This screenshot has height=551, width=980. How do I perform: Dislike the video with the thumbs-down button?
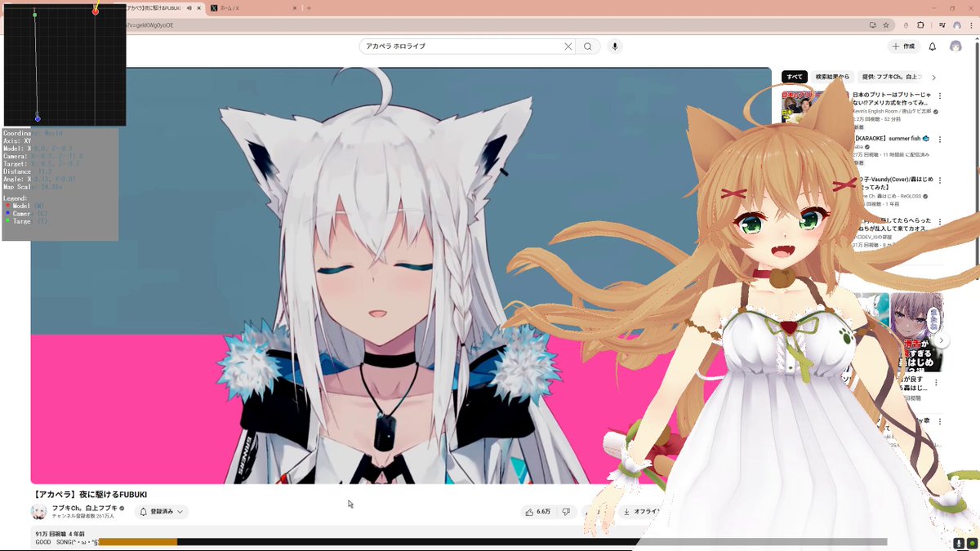tap(566, 512)
